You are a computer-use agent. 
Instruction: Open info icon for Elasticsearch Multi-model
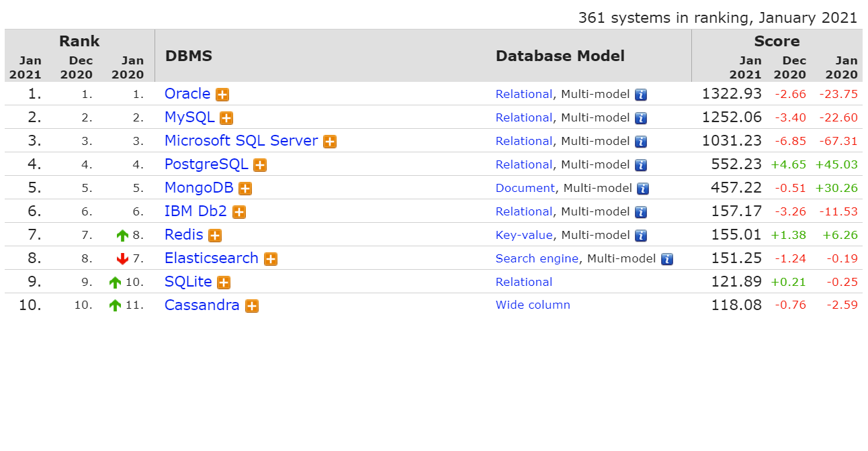(666, 259)
